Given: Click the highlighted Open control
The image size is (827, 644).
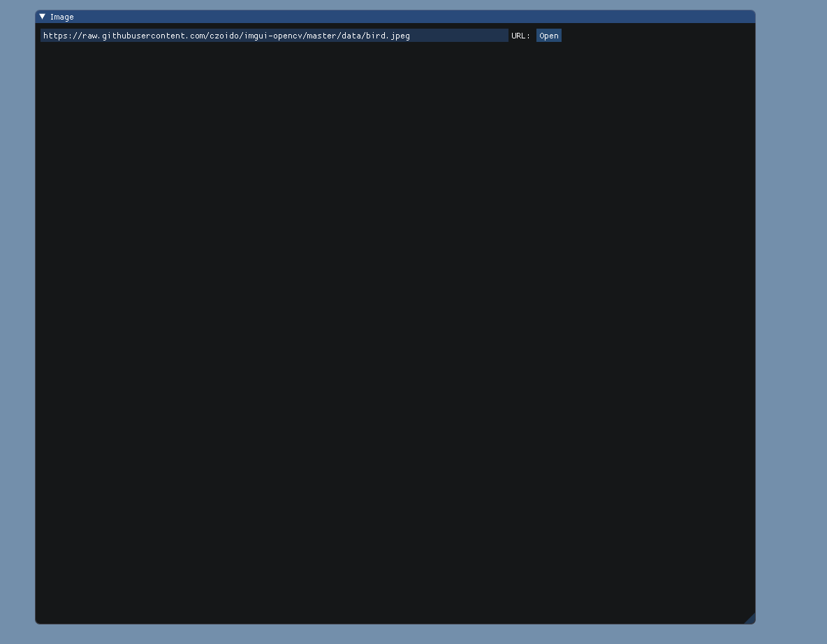Looking at the screenshot, I should pyautogui.click(x=548, y=35).
